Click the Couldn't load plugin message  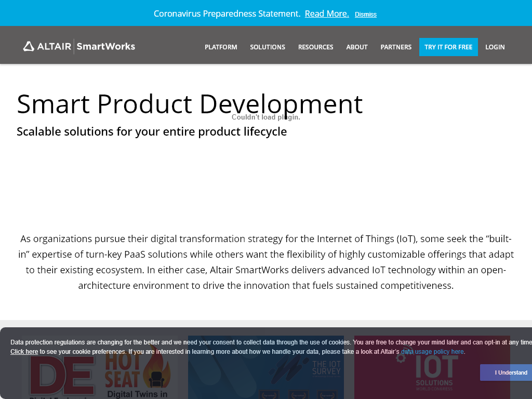(266, 117)
